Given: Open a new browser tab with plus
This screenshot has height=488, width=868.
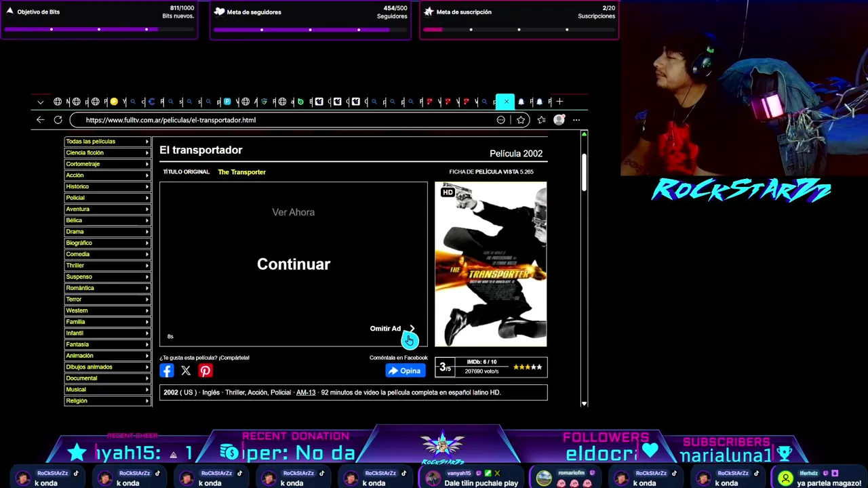Looking at the screenshot, I should click(x=559, y=102).
